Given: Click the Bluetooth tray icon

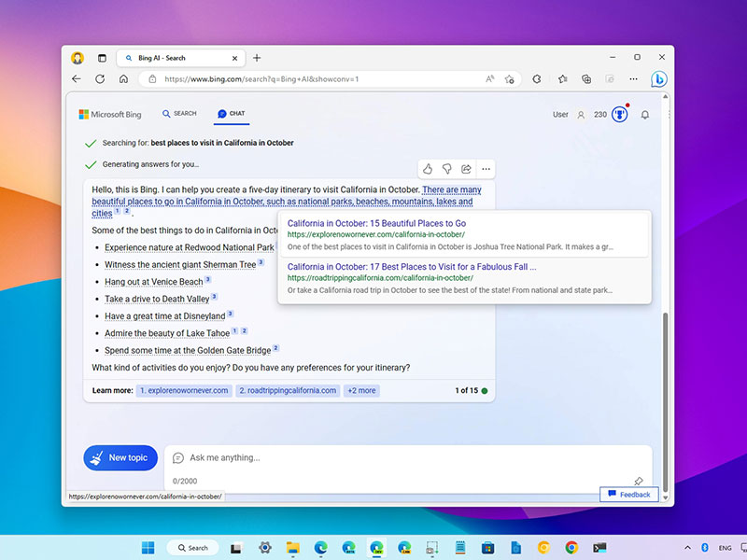Looking at the screenshot, I should click(705, 548).
